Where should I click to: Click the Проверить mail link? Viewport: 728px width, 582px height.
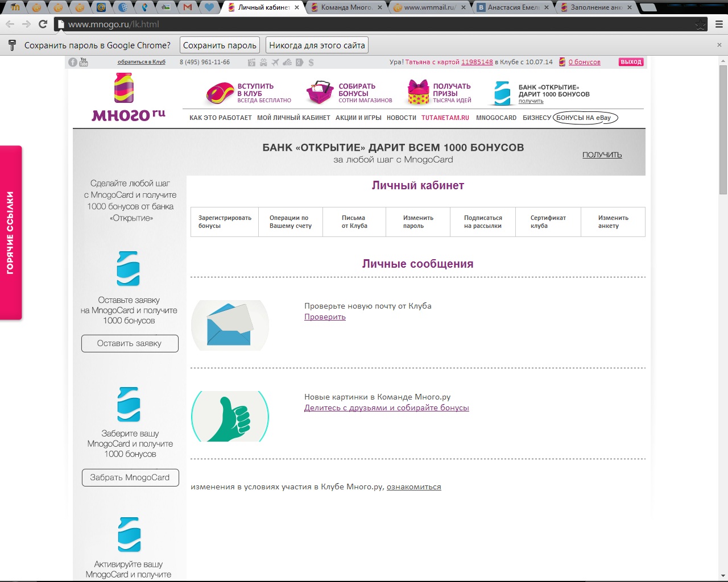325,317
